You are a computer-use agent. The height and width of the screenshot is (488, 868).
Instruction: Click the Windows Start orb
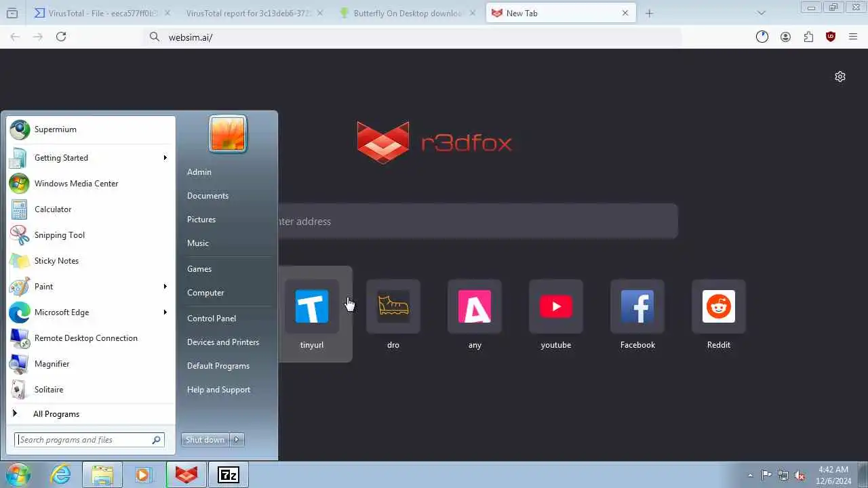coord(18,474)
